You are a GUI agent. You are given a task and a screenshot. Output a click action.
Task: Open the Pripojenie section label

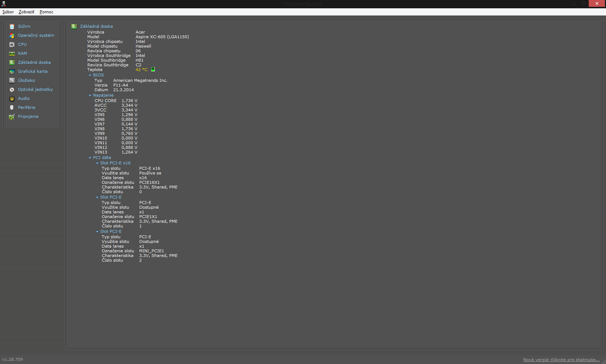(x=28, y=116)
